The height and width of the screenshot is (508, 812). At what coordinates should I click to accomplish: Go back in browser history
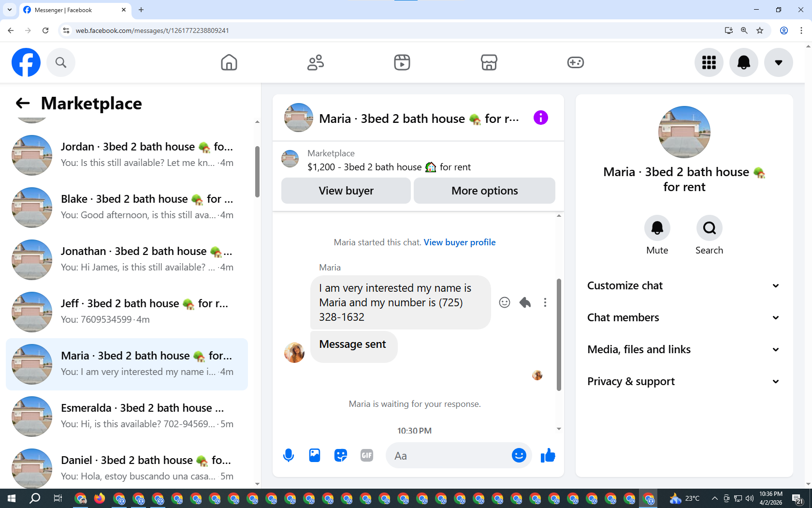[x=11, y=30]
